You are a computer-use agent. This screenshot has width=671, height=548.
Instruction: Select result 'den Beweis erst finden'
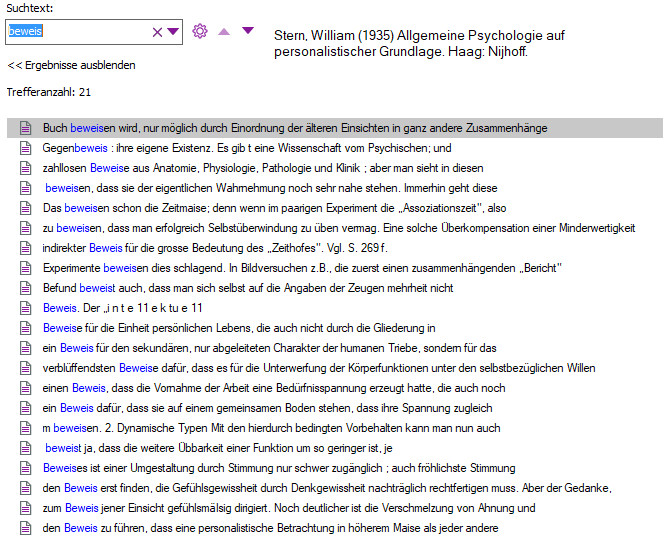(327, 488)
